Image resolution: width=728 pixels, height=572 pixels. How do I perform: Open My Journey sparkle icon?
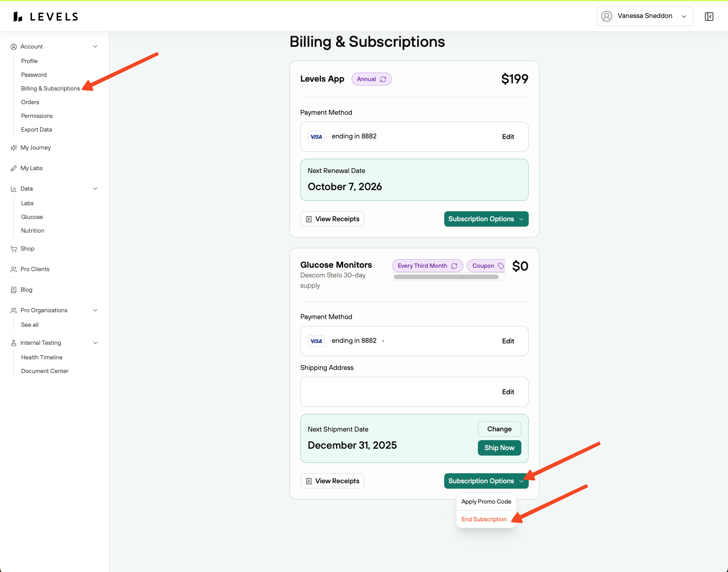pos(14,148)
